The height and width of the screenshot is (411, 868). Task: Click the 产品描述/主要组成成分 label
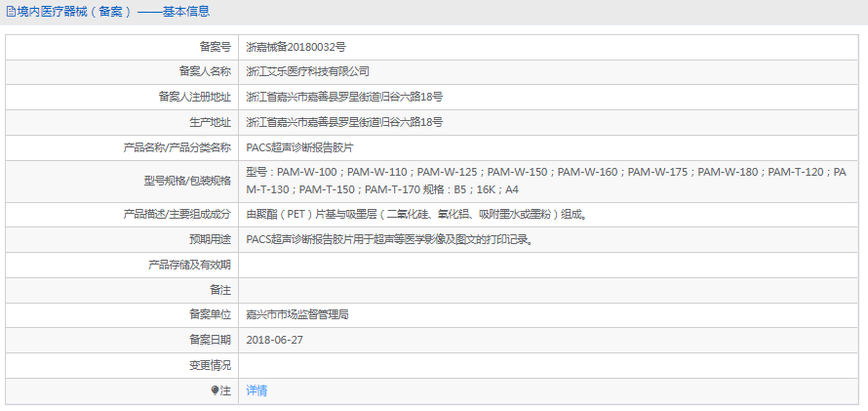coord(178,214)
